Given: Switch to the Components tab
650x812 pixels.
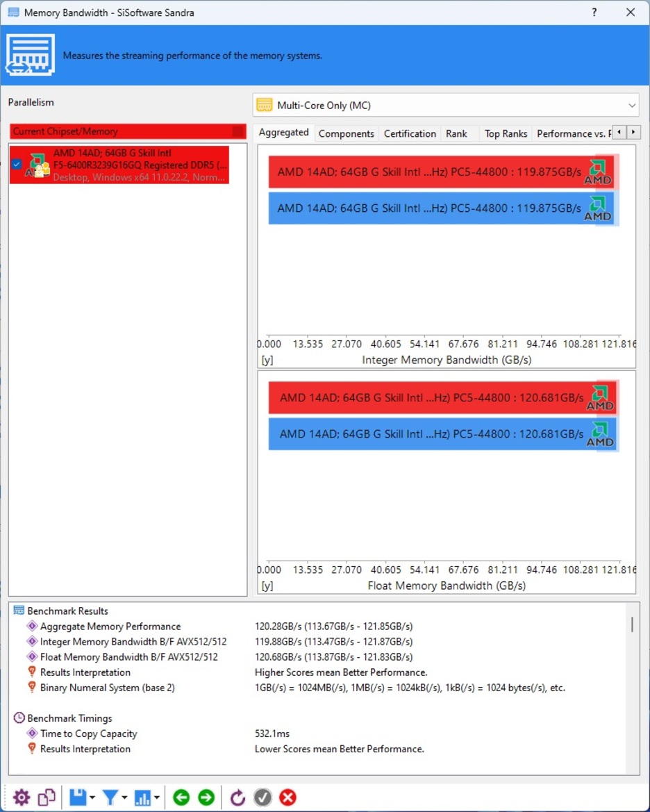Looking at the screenshot, I should point(346,133).
